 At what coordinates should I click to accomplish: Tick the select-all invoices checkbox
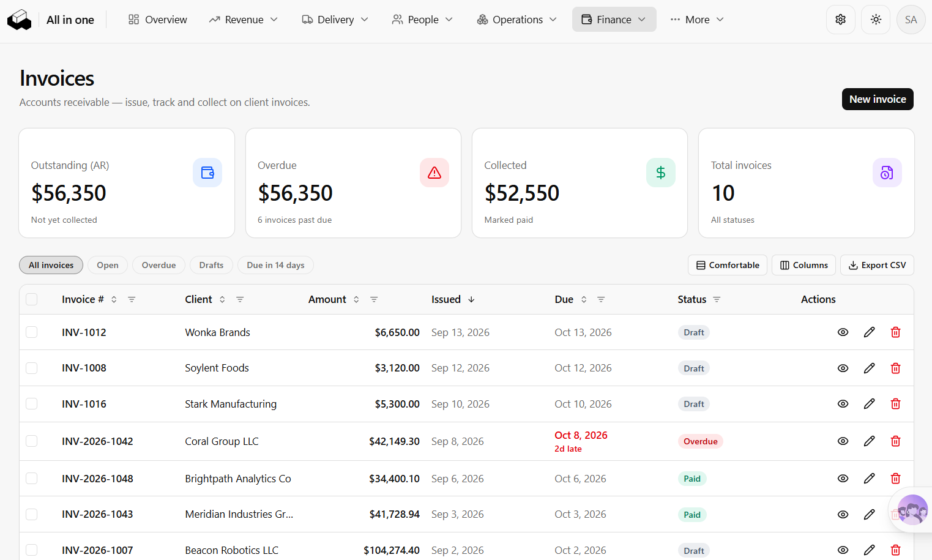pyautogui.click(x=32, y=299)
